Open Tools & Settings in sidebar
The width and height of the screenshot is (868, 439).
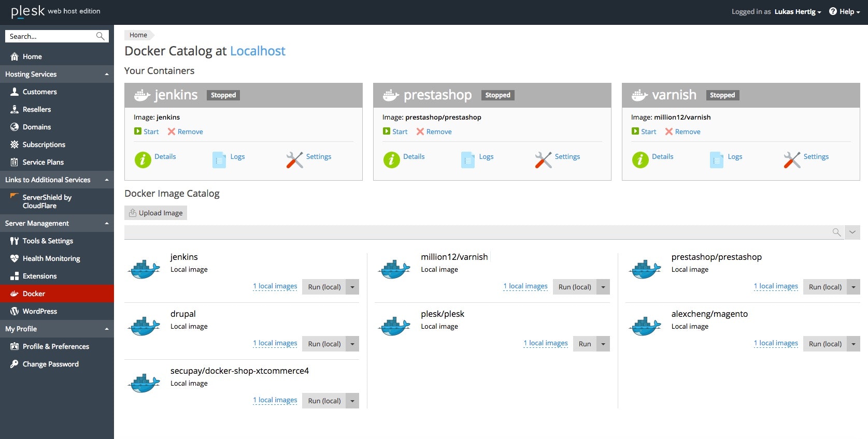coord(57,241)
